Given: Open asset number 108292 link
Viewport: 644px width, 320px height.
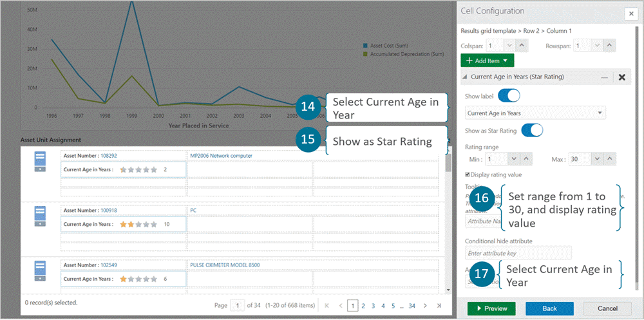Looking at the screenshot, I should (109, 156).
